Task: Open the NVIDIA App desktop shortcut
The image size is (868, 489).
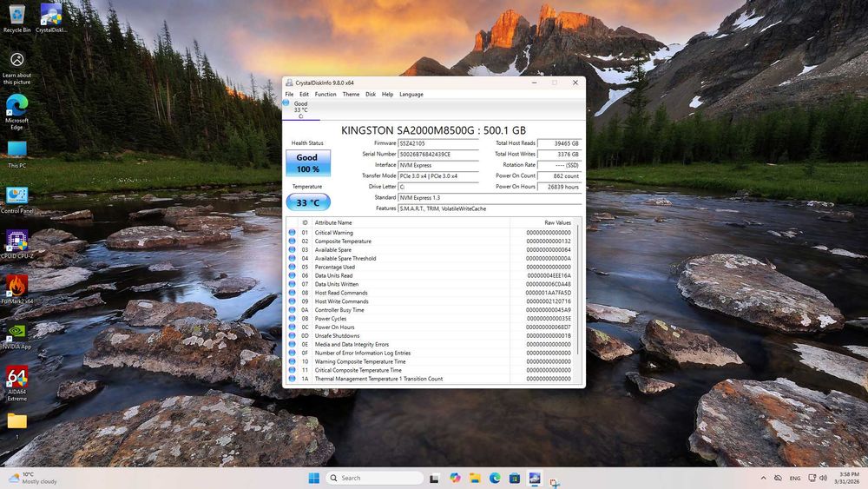Action: [16, 335]
